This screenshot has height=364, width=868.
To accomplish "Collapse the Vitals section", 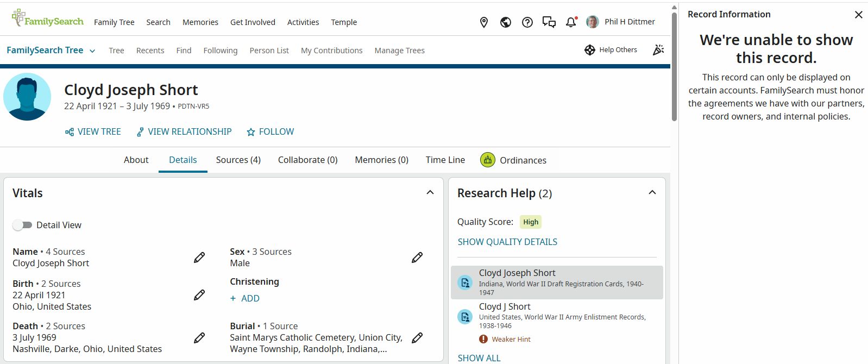I will (430, 192).
